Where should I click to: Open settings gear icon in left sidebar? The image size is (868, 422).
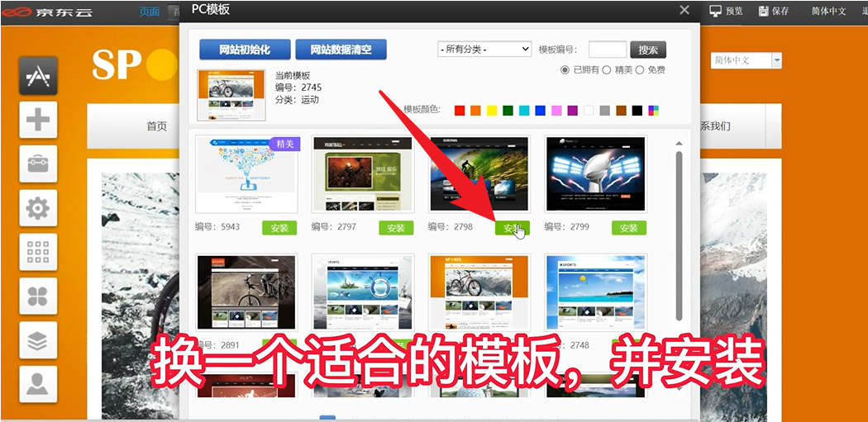38,208
